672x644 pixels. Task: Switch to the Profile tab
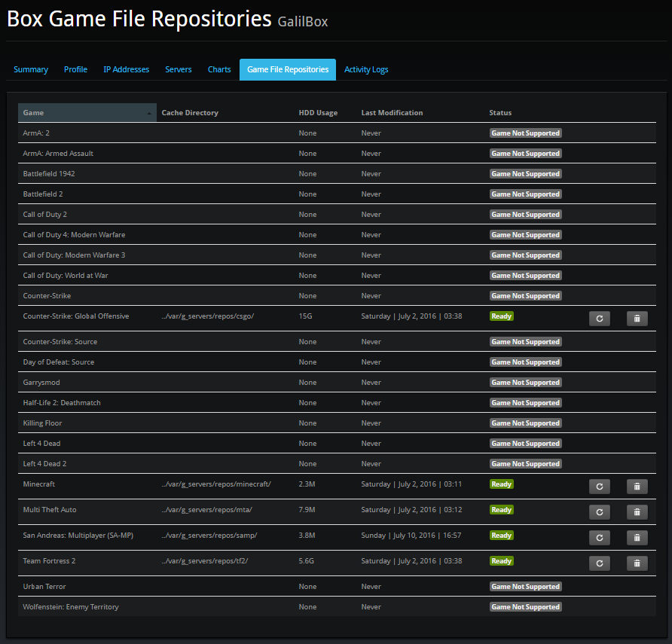(75, 69)
